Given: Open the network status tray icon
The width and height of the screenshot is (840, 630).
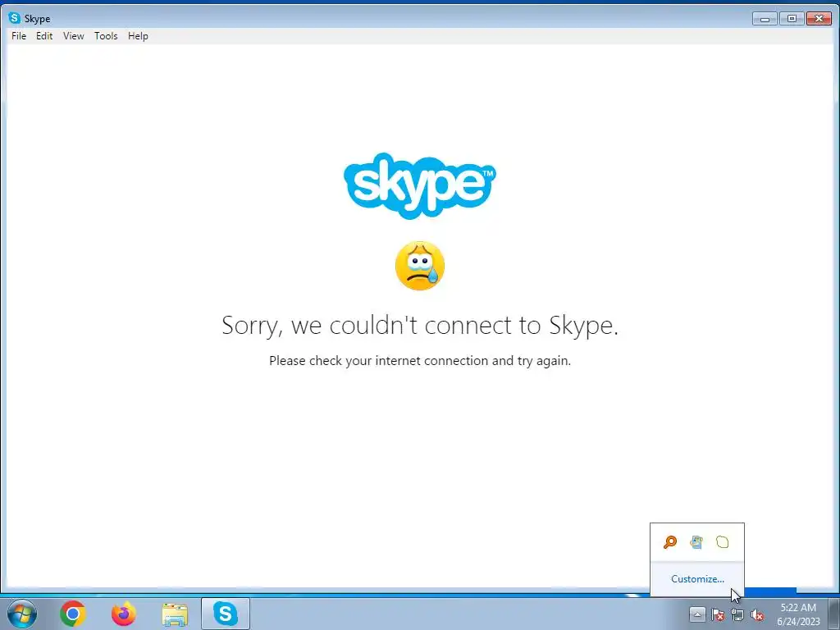Looking at the screenshot, I should 737,615.
